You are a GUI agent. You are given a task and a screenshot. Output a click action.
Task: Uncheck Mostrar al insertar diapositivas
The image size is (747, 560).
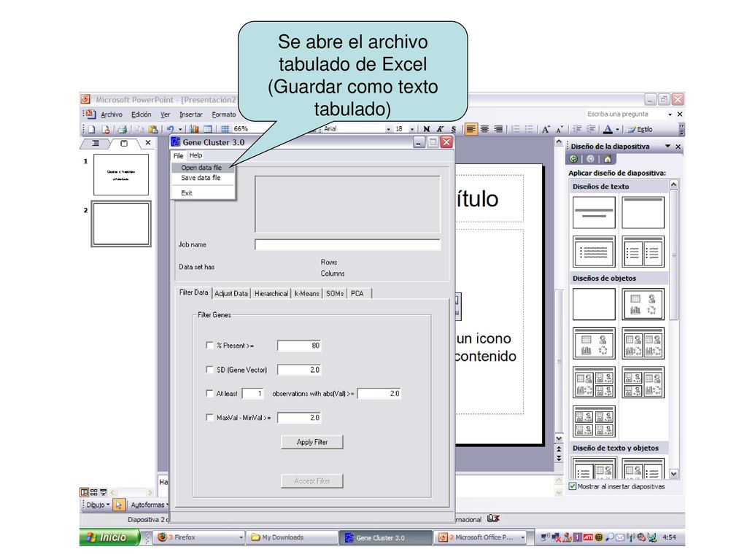point(573,486)
